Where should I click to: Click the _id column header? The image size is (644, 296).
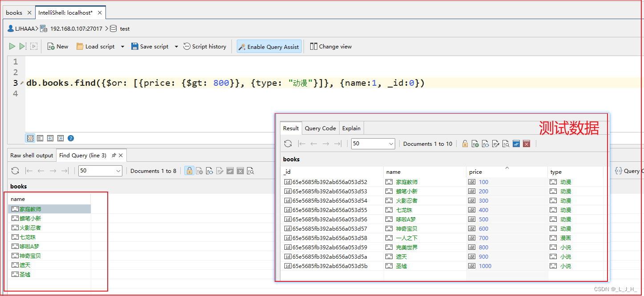(332, 172)
